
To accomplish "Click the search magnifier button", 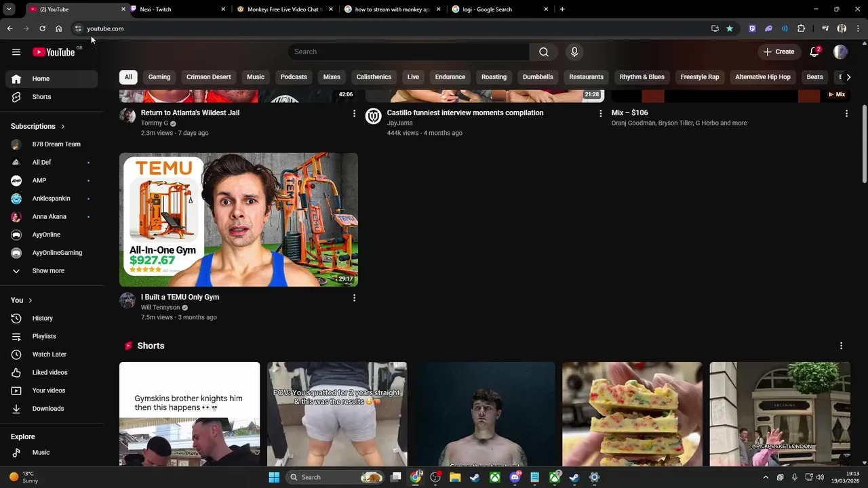I will [544, 52].
